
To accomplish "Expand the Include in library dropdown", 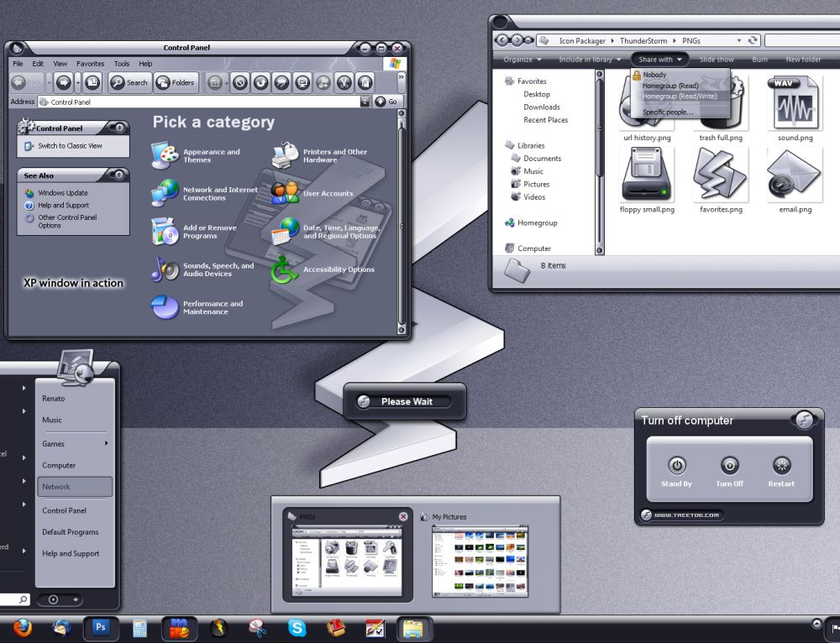I will click(590, 60).
